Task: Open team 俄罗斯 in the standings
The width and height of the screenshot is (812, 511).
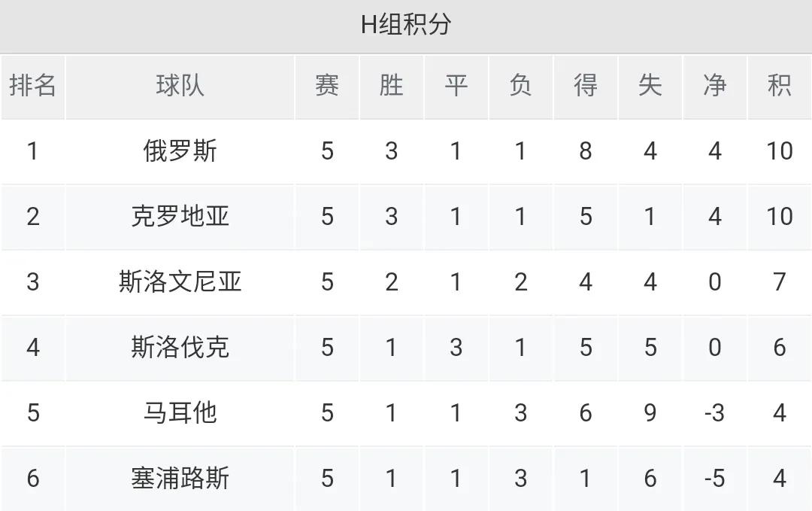Action: coord(180,151)
